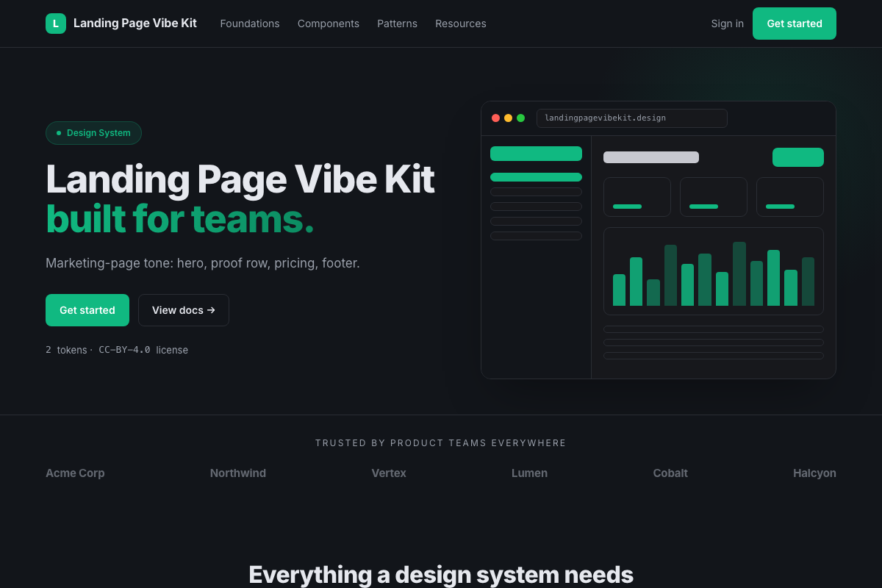Select the Patterns nav link
The image size is (882, 588).
tap(397, 24)
